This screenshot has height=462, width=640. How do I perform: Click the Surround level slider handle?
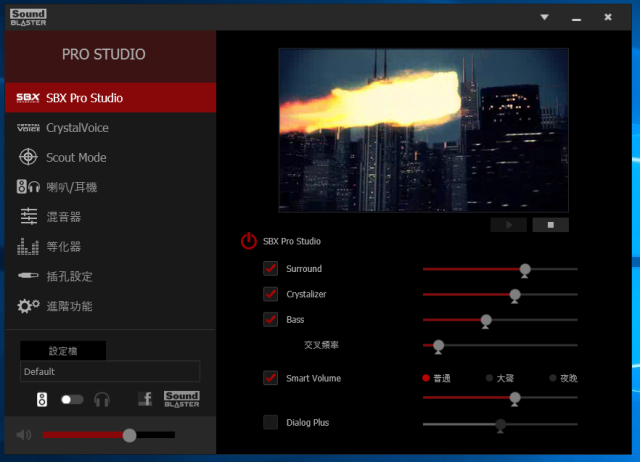(x=525, y=270)
